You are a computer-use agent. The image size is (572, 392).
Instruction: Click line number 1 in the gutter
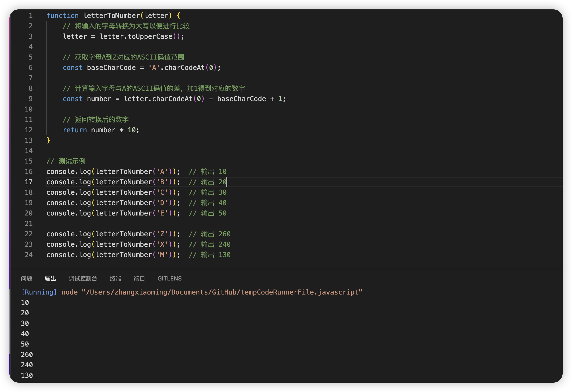[x=30, y=16]
